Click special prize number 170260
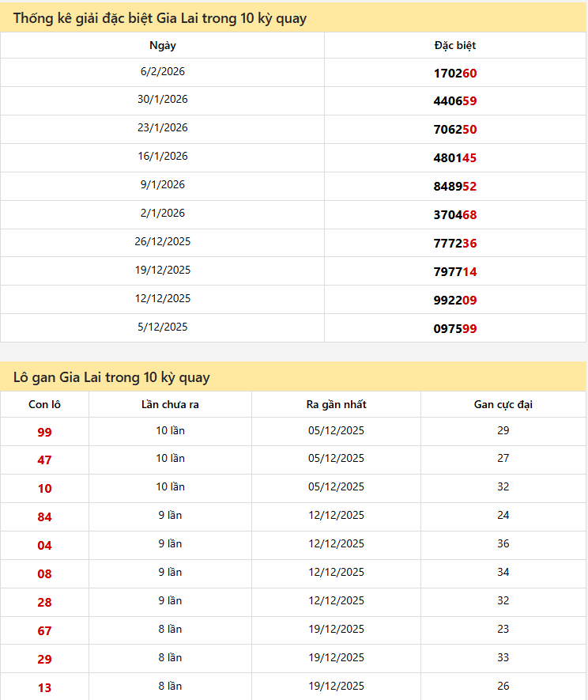 tap(455, 73)
